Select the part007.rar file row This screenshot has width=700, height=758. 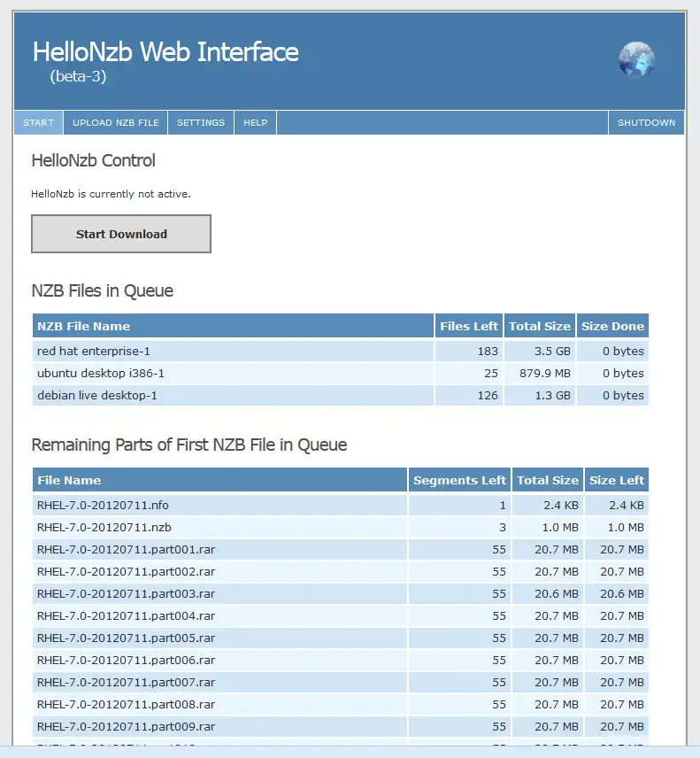[x=341, y=683]
